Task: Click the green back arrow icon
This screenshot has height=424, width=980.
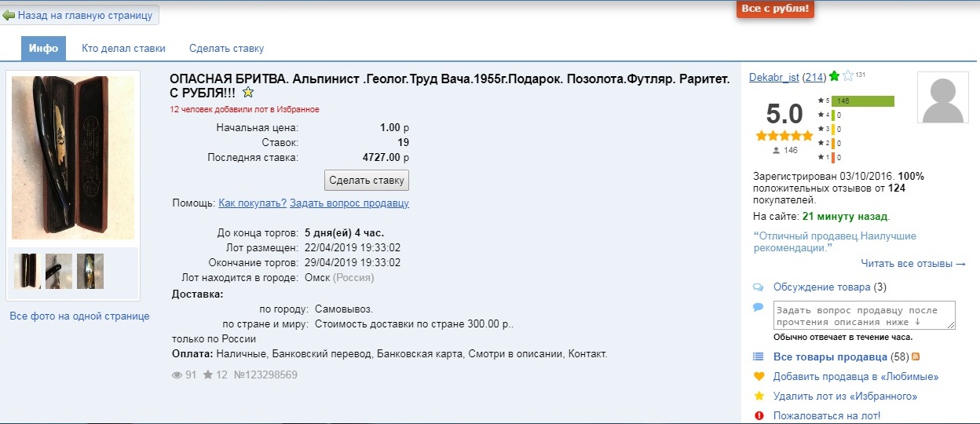Action: (x=9, y=15)
